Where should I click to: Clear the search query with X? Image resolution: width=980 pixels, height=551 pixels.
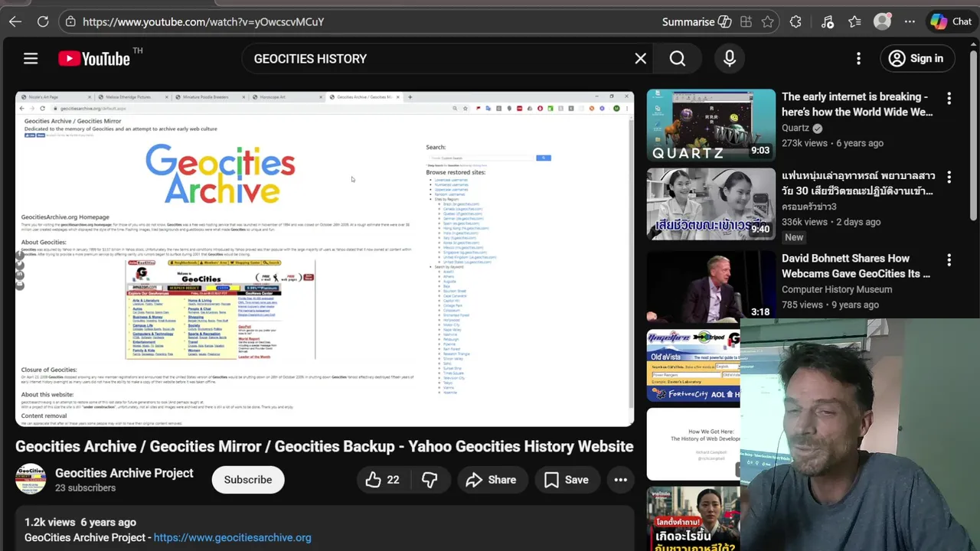click(x=641, y=58)
